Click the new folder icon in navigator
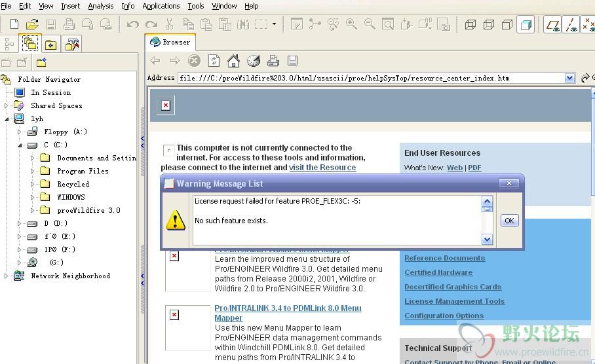The image size is (595, 364). coord(41,62)
